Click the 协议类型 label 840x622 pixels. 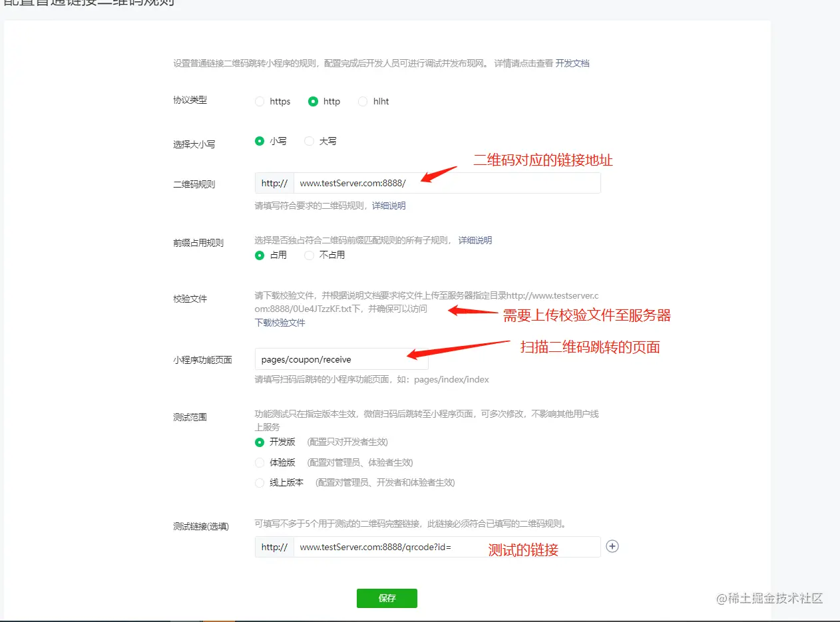(x=190, y=100)
